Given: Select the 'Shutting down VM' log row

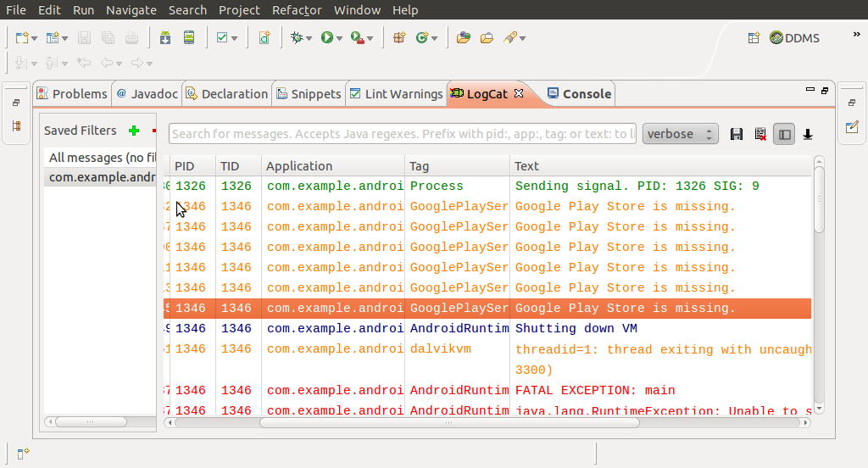Looking at the screenshot, I should click(x=487, y=328).
